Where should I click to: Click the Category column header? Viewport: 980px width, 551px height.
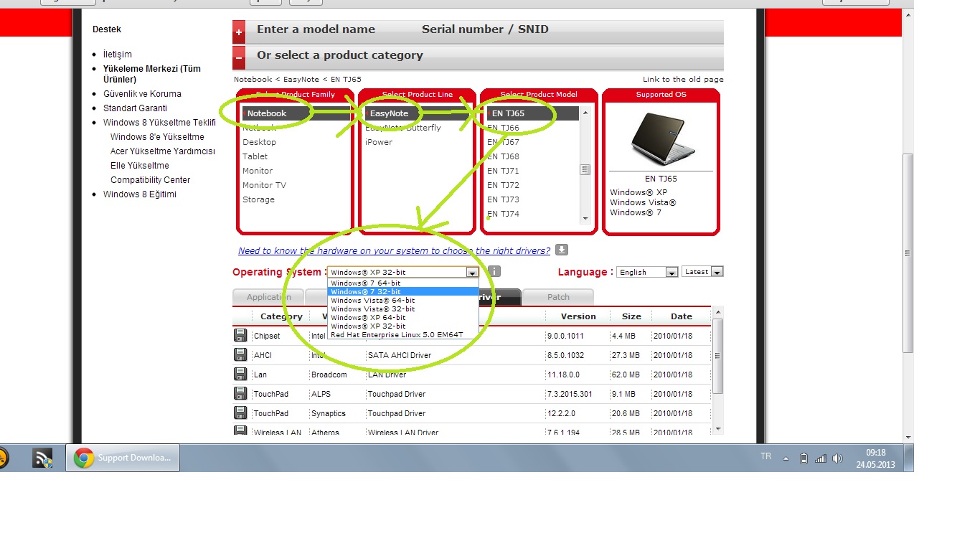click(281, 316)
